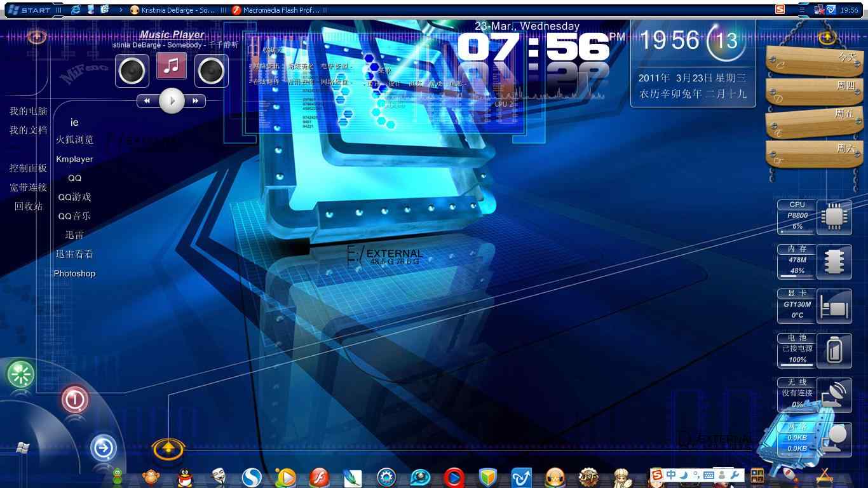Open the DNF game icon in the dock
This screenshot has width=868, height=488.
point(588,477)
